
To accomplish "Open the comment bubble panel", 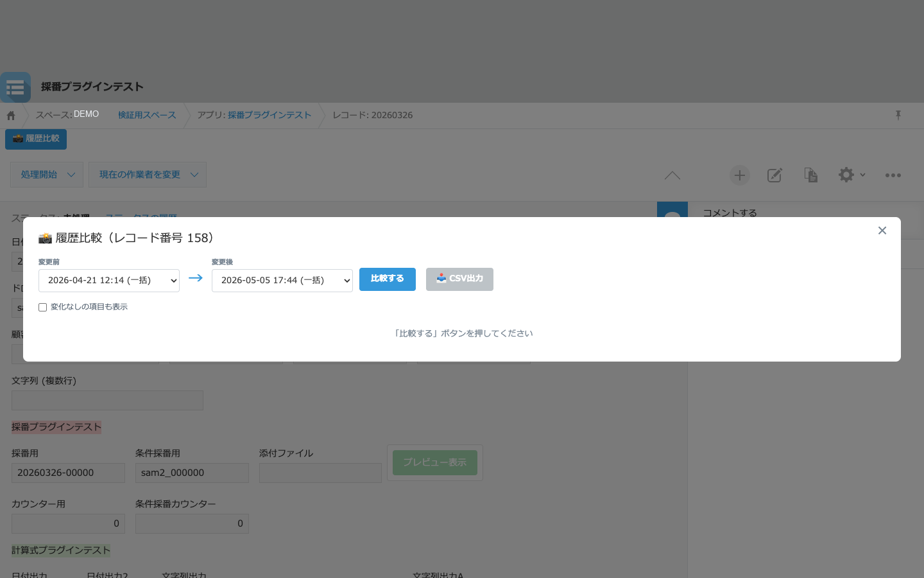I will click(x=672, y=209).
